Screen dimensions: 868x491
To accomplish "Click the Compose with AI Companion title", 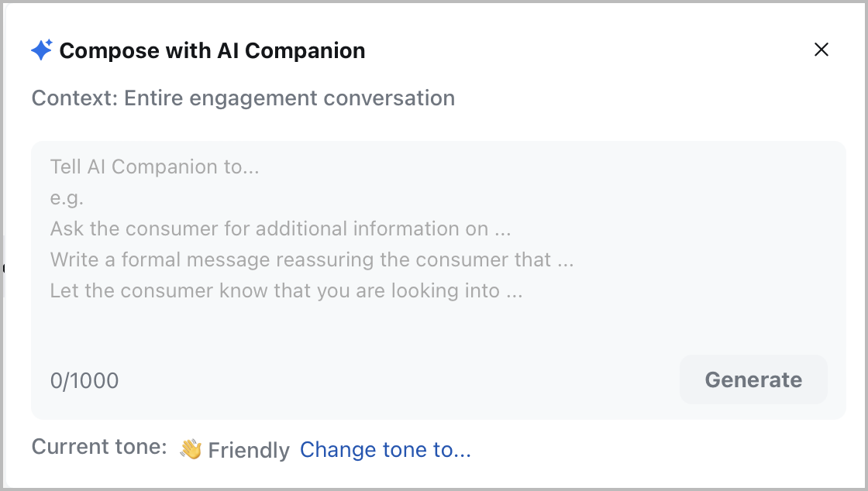I will [214, 50].
